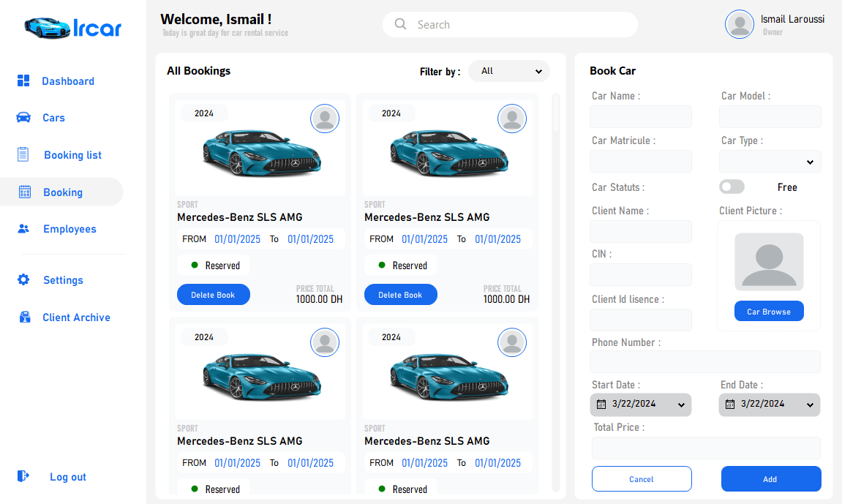Focus the Car Name input field

(641, 116)
